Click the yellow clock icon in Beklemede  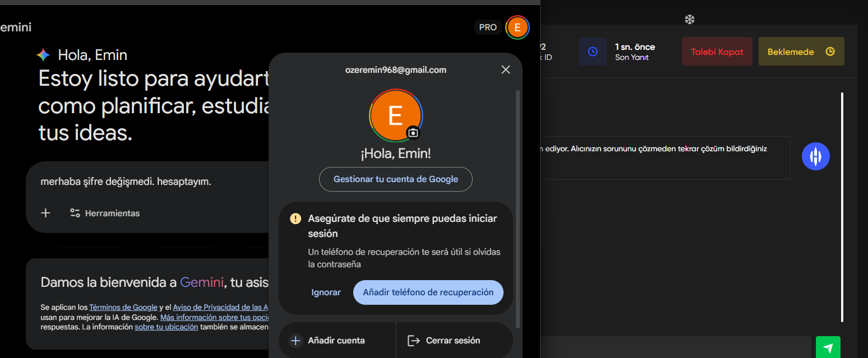click(x=830, y=52)
